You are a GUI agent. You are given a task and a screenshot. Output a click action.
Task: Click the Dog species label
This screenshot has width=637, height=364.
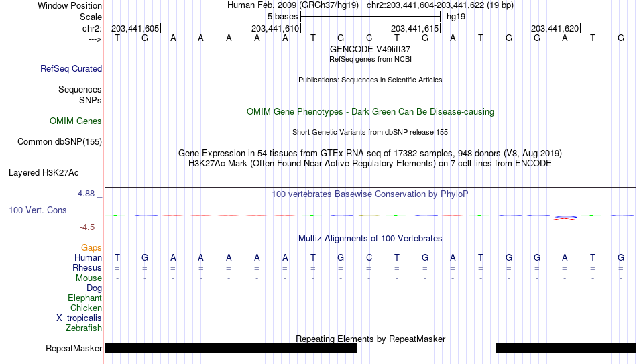click(x=95, y=288)
